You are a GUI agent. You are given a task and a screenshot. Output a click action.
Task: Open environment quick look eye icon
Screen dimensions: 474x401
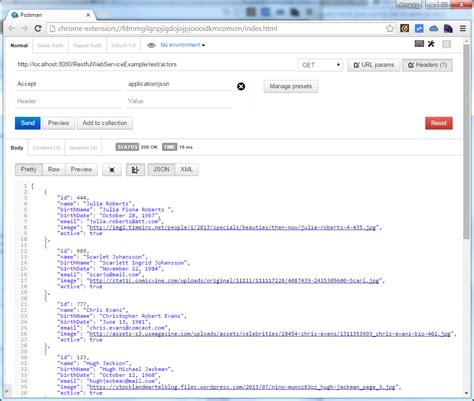click(x=151, y=45)
